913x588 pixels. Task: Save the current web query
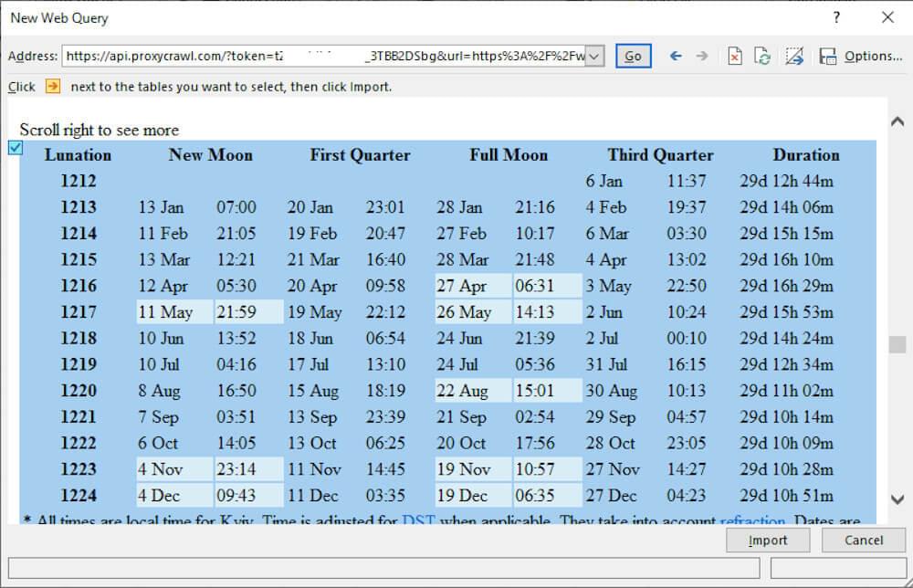click(825, 56)
